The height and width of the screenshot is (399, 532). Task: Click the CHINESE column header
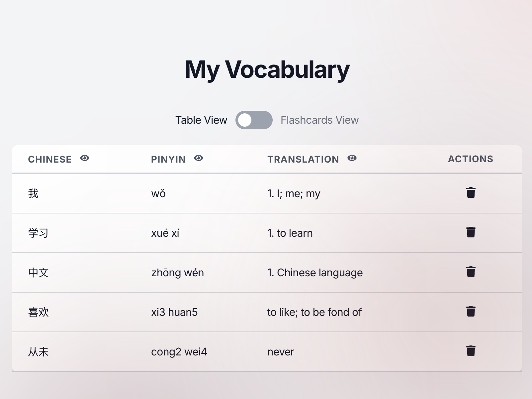[50, 159]
